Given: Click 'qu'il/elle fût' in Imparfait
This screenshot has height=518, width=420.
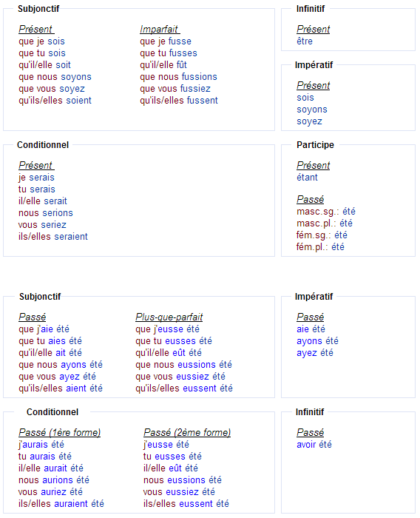Looking at the screenshot, I should pyautogui.click(x=163, y=65).
